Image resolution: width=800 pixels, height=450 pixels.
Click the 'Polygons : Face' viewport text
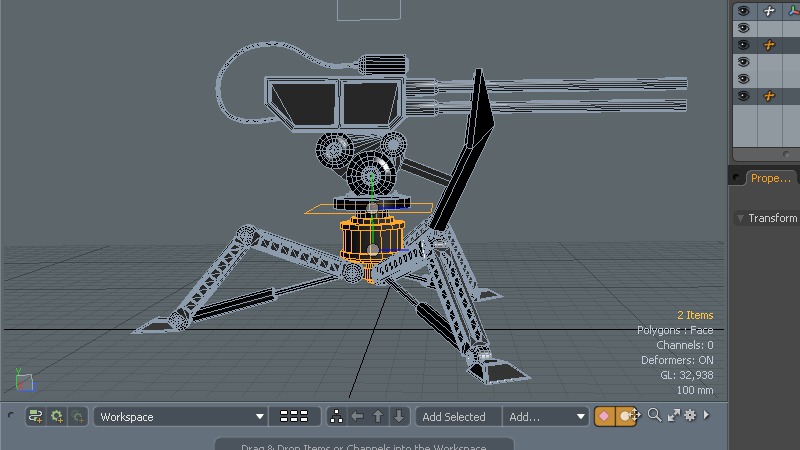(x=675, y=330)
